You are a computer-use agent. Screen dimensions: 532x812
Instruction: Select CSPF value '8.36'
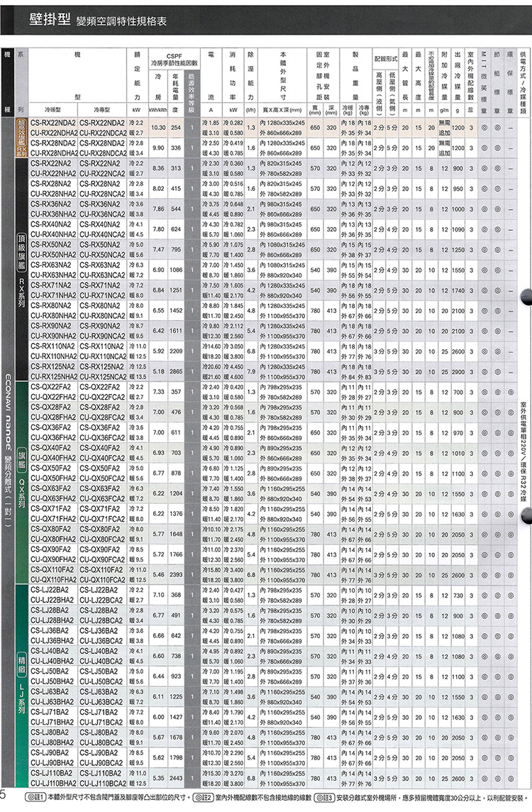(x=158, y=168)
